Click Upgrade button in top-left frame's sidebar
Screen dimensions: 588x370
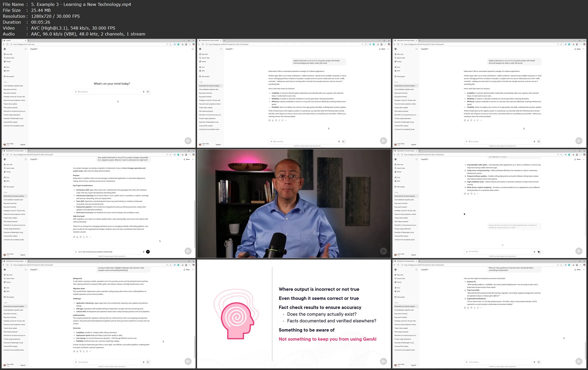click(x=23, y=145)
